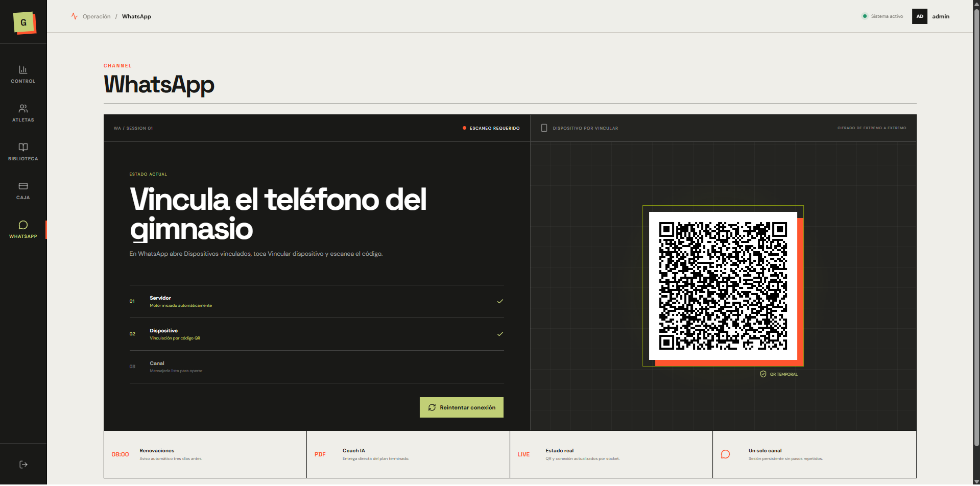
Task: Click the Renovaciones card title
Action: point(157,451)
